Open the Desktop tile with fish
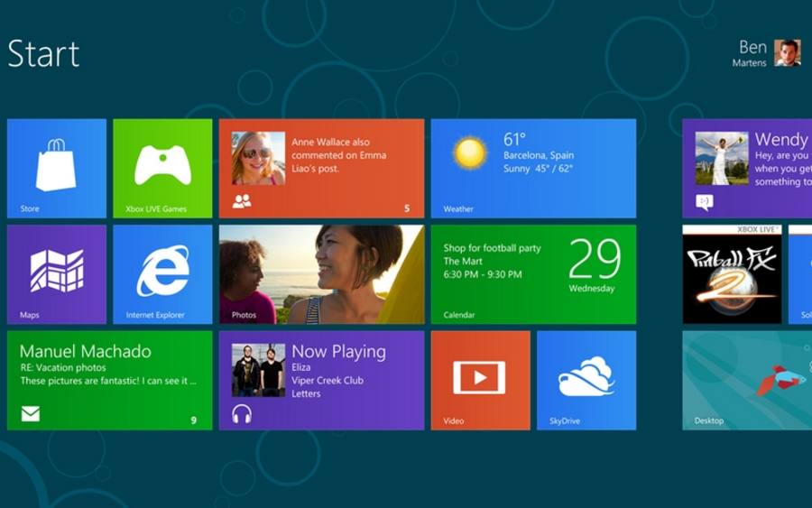The width and height of the screenshot is (812, 508). point(747,381)
